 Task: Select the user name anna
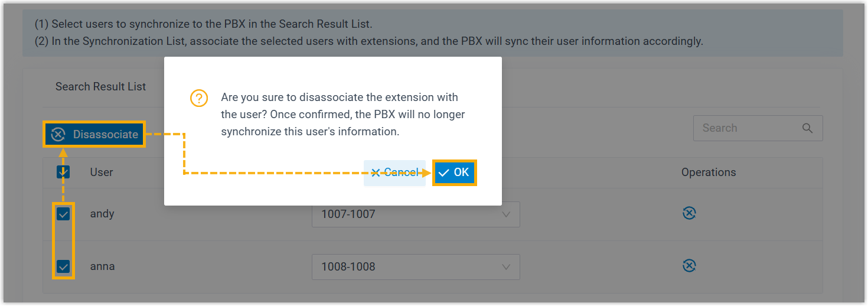tap(102, 266)
